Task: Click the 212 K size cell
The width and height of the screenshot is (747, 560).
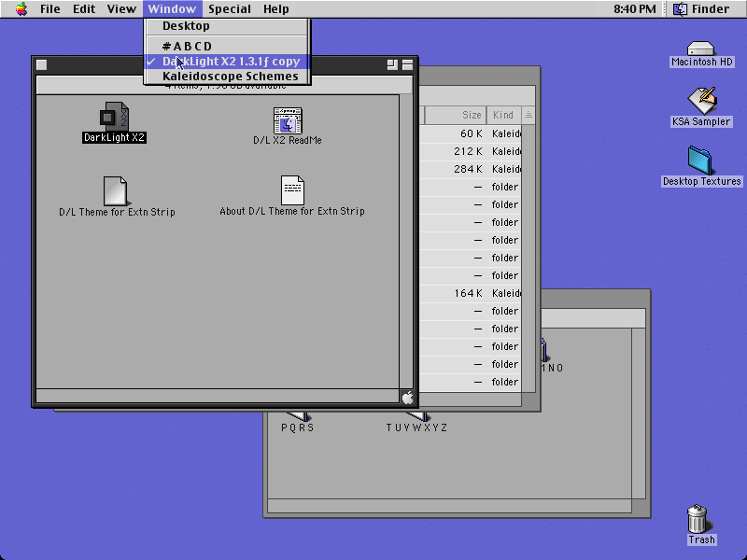Action: (x=469, y=151)
